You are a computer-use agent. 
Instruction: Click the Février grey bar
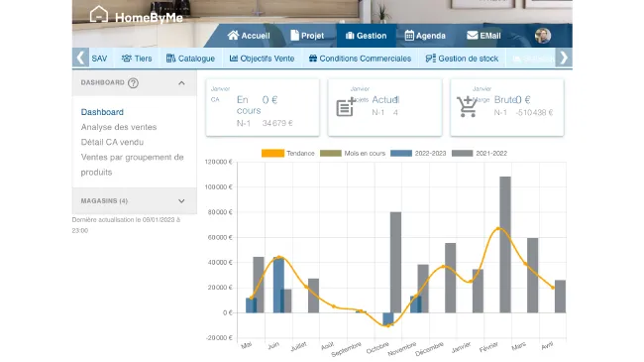[x=505, y=245]
